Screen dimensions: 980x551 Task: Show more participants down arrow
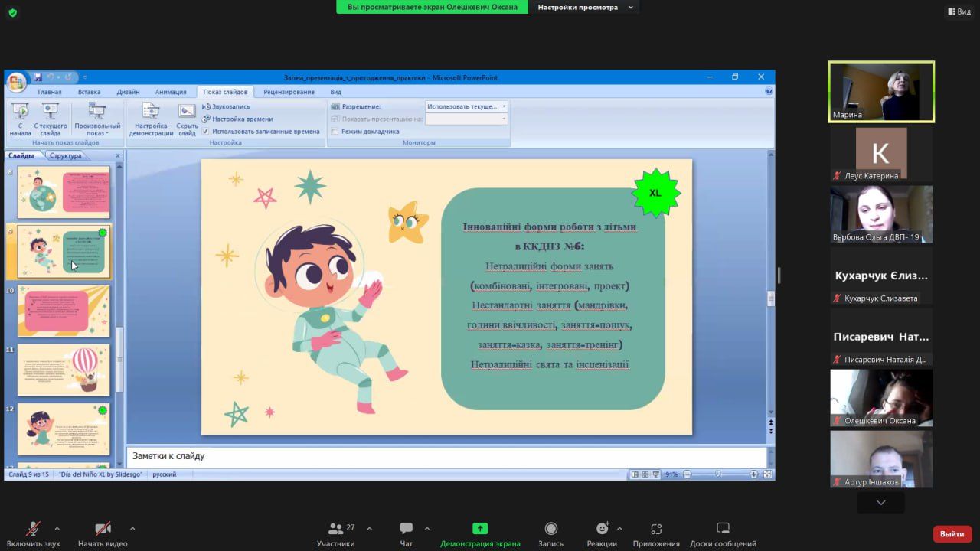pyautogui.click(x=881, y=503)
